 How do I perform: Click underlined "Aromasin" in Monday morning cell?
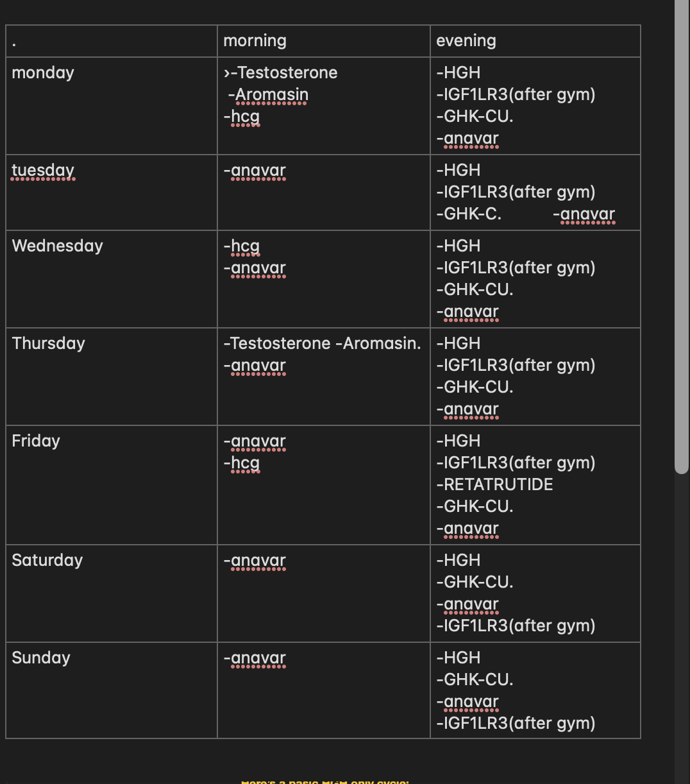coord(272,95)
